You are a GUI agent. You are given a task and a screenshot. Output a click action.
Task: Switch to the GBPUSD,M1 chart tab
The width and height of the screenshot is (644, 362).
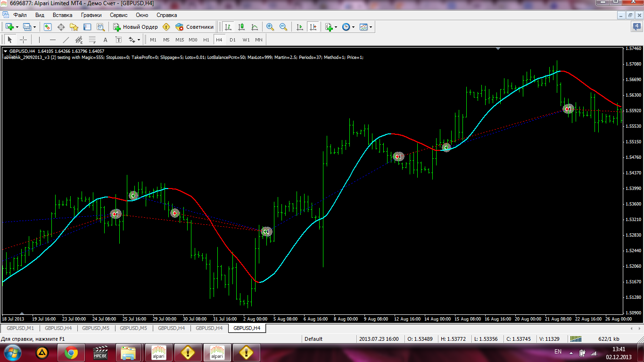pyautogui.click(x=20, y=328)
